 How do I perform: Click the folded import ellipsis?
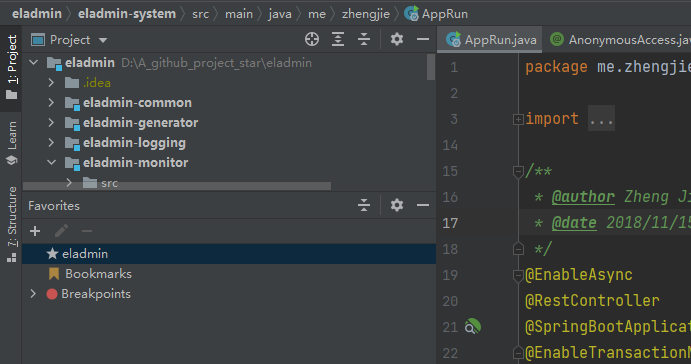pos(601,118)
